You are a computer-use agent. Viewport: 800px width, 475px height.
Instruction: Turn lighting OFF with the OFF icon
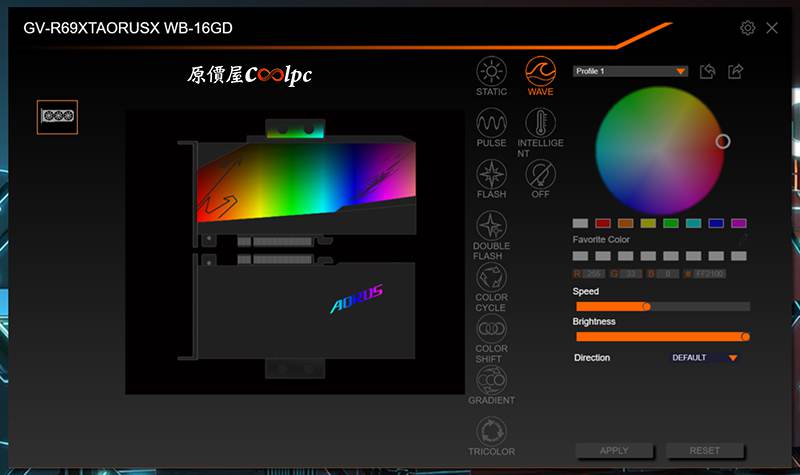pyautogui.click(x=540, y=174)
